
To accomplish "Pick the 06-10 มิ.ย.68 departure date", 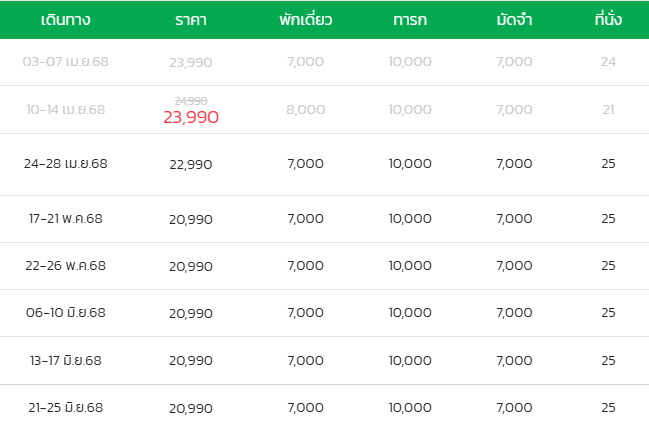I will click(x=65, y=313).
